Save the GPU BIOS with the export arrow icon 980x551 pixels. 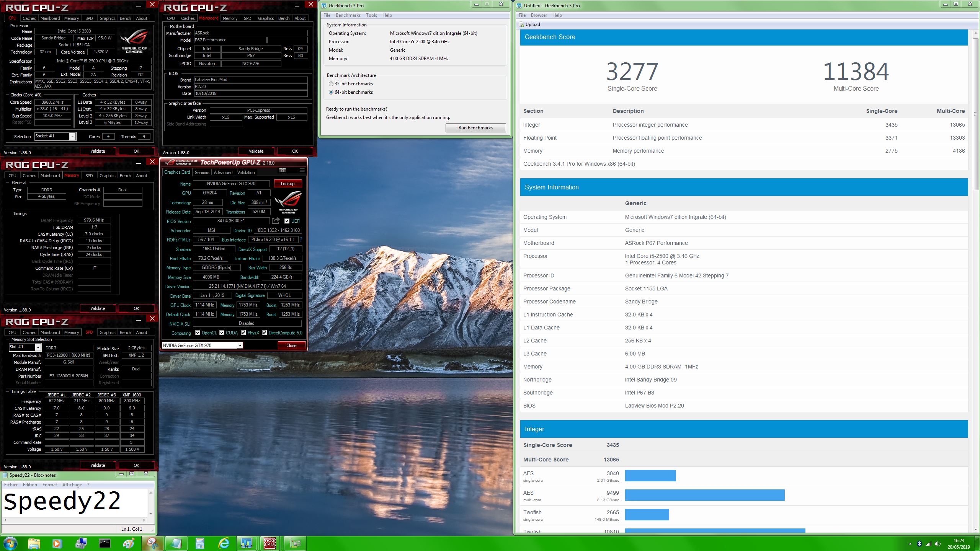coord(276,221)
